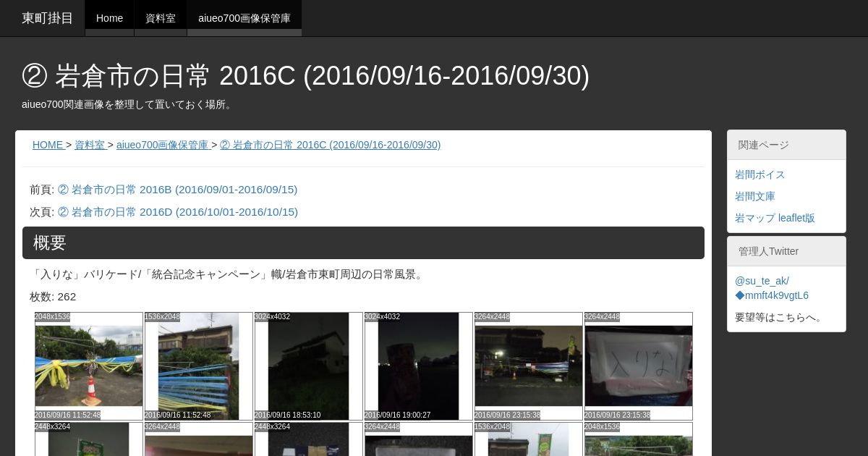Open the 東町掛目 site brand link
Image resolution: width=868 pixels, height=456 pixels.
coord(47,18)
